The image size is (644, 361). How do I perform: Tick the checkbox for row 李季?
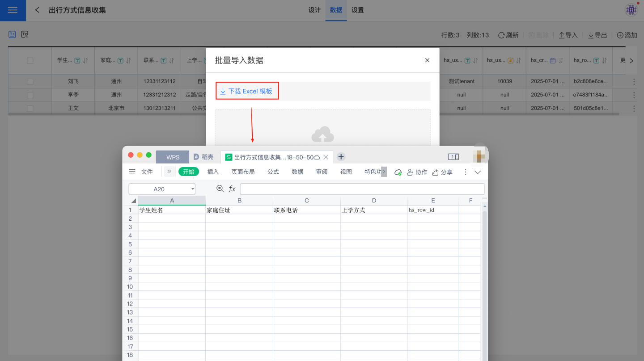[30, 95]
